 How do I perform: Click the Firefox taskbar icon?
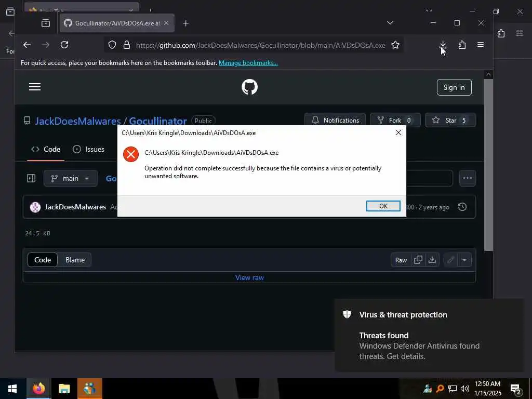(x=38, y=389)
